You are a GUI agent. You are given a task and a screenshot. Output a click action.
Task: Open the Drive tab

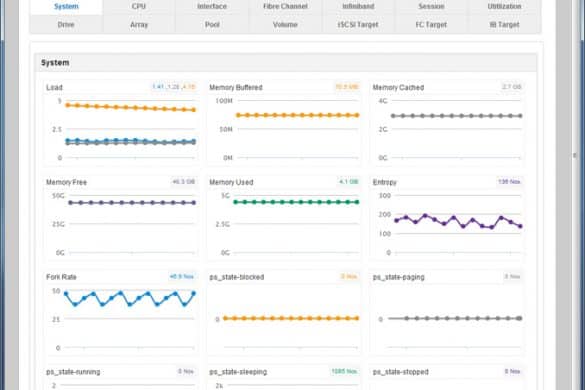[66, 25]
